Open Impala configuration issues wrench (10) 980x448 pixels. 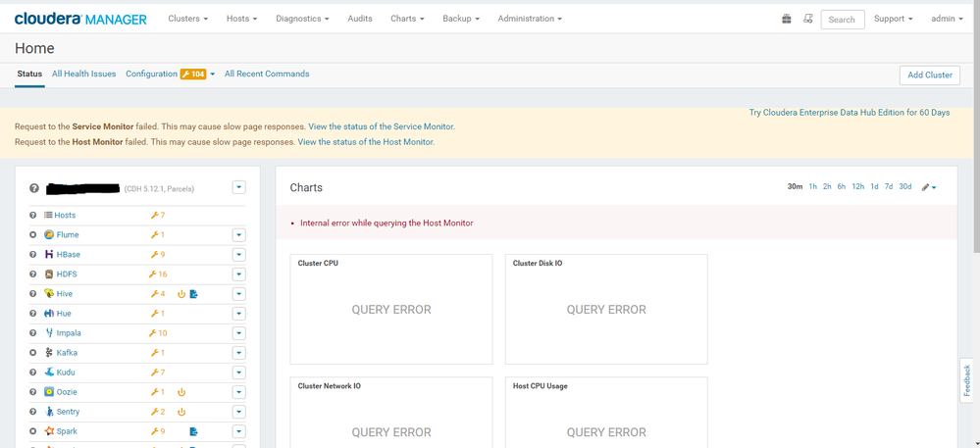pos(158,333)
